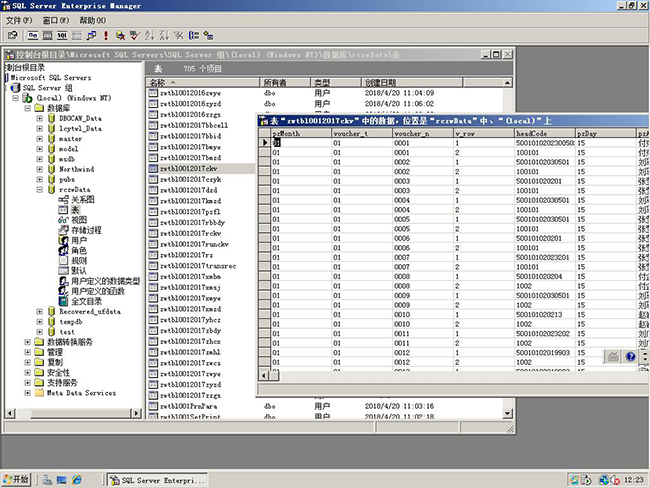The height and width of the screenshot is (488, 650).
Task: Select table zwtb10012017rckv in list
Action: click(190, 233)
